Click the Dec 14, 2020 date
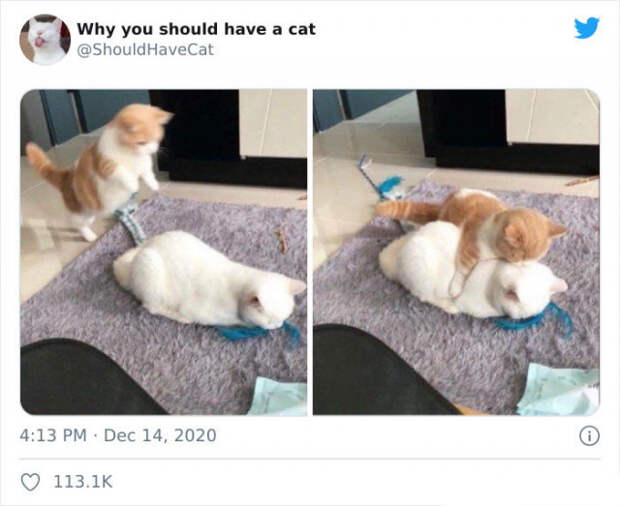This screenshot has height=506, width=620. tap(160, 436)
